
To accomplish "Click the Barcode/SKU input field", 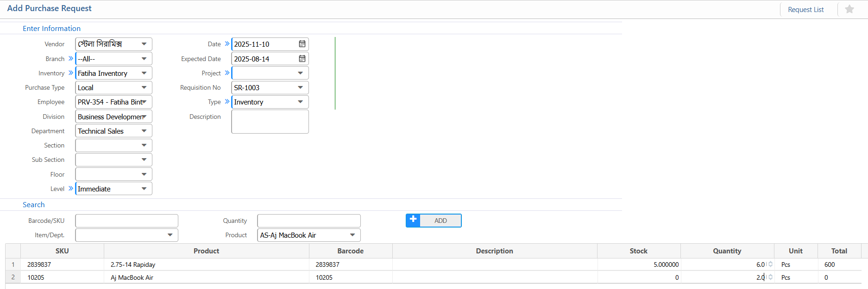I will click(126, 221).
